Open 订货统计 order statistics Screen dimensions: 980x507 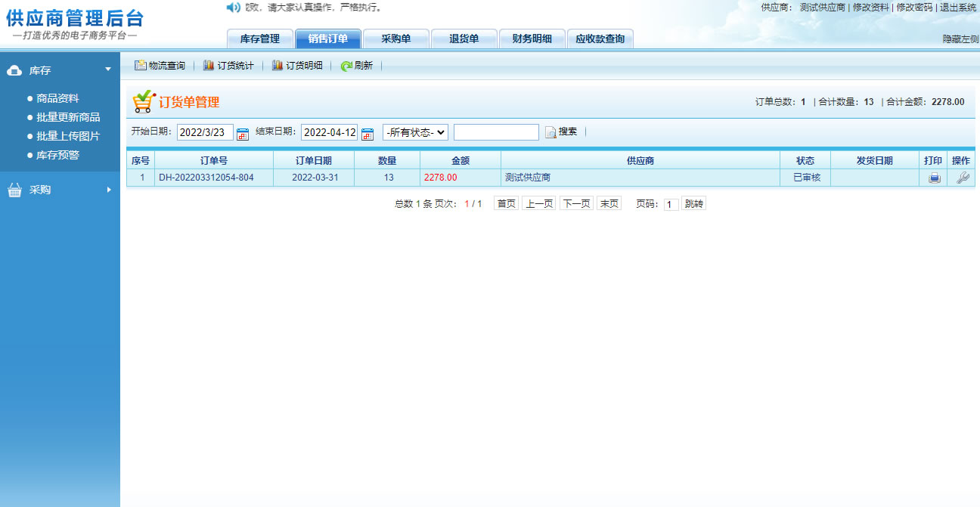(x=228, y=66)
